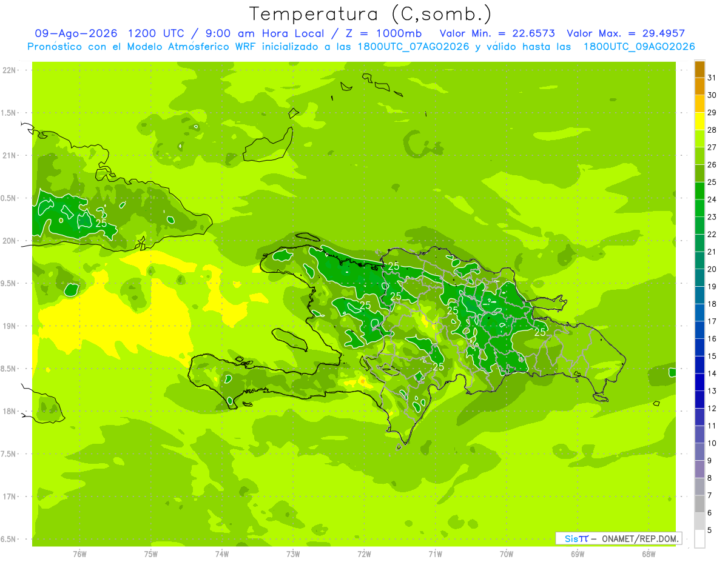The width and height of the screenshot is (728, 562).
Task: Click legend value '27' on the color bar
Action: click(x=712, y=147)
